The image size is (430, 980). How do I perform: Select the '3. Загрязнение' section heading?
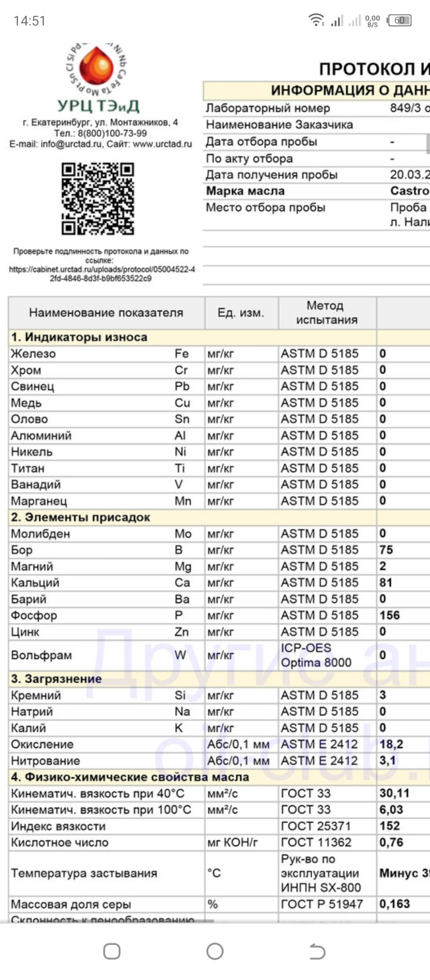click(x=57, y=679)
